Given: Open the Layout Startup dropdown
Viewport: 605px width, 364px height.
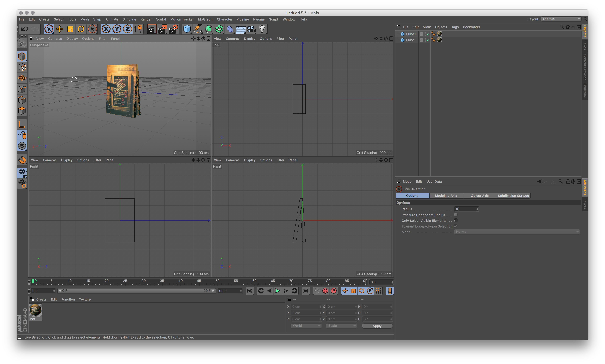Looking at the screenshot, I should click(561, 19).
